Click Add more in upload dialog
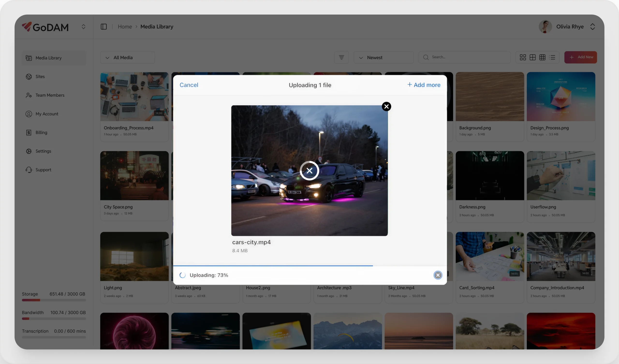 pyautogui.click(x=424, y=85)
